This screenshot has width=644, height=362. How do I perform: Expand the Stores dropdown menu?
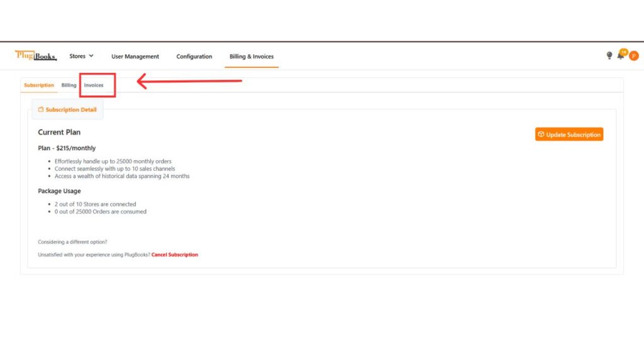pos(81,56)
